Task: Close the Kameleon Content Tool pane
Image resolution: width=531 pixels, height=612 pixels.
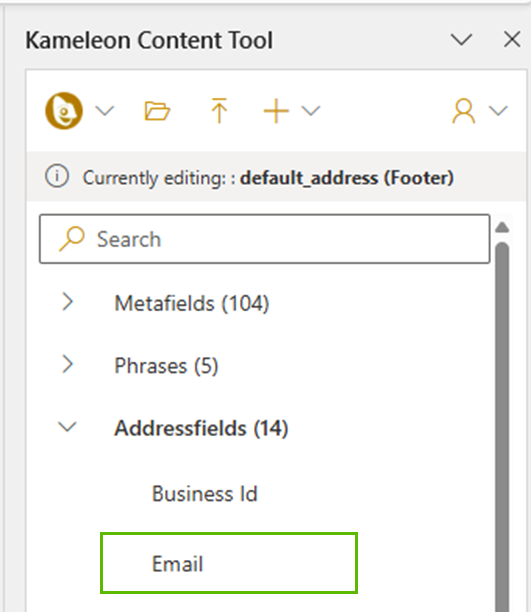Action: tap(512, 39)
